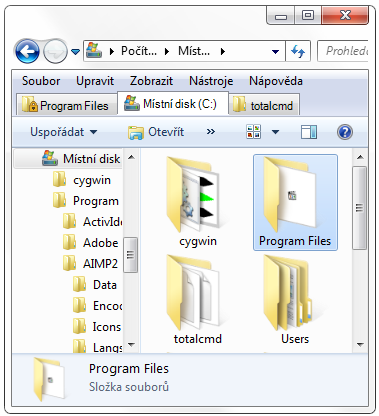This screenshot has width=379, height=416.
Task: Select Data folder in the tree
Action: pyautogui.click(x=95, y=285)
